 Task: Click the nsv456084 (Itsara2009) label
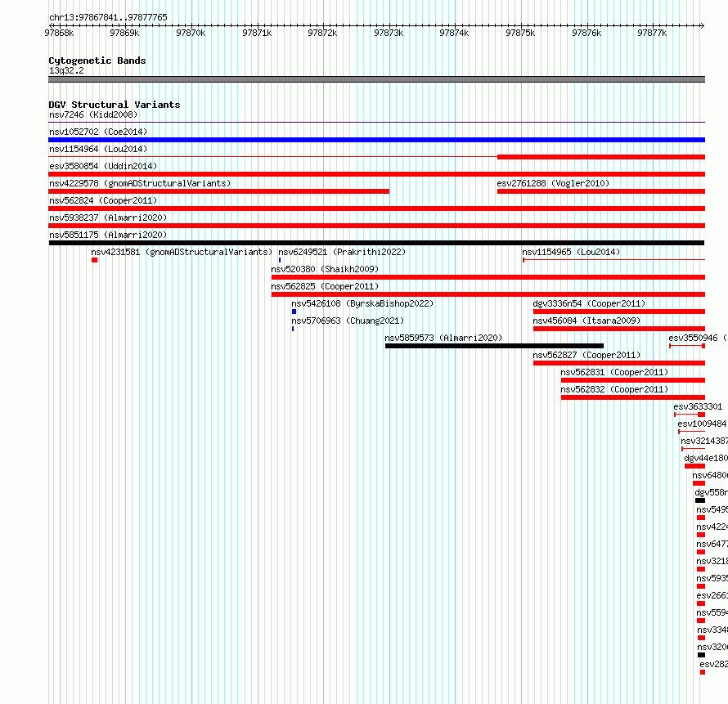coord(586,321)
